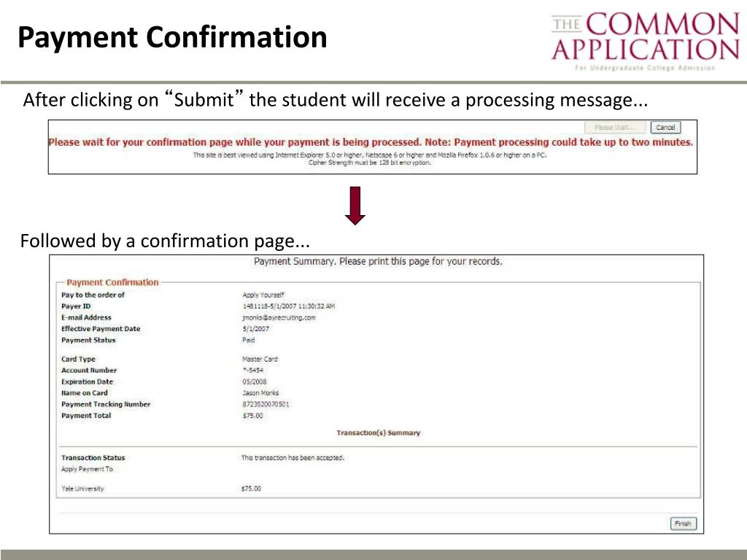Click the Payment Summary print notice text
The height and width of the screenshot is (560, 747).
(x=378, y=262)
